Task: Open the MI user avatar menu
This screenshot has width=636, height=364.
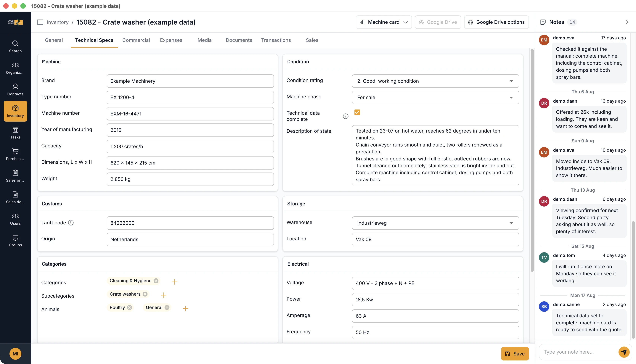Action: pyautogui.click(x=15, y=354)
